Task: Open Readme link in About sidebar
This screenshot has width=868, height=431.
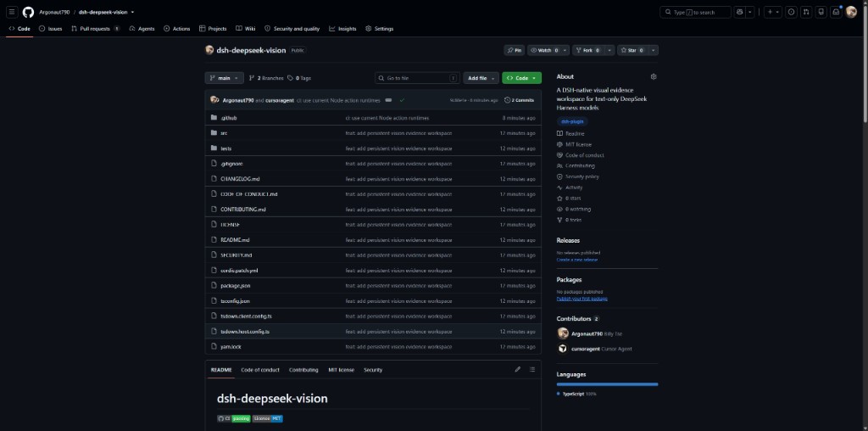Action: [570, 133]
